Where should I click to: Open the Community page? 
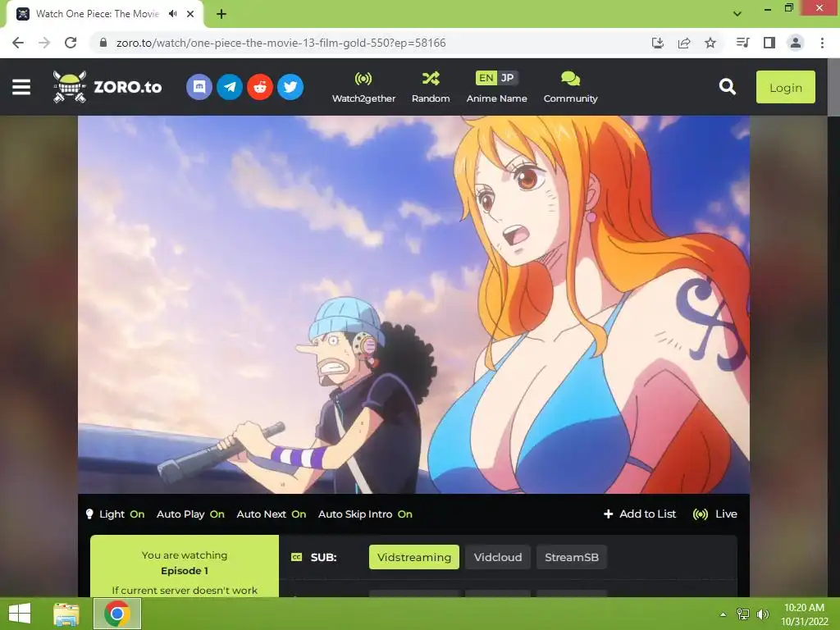571,87
